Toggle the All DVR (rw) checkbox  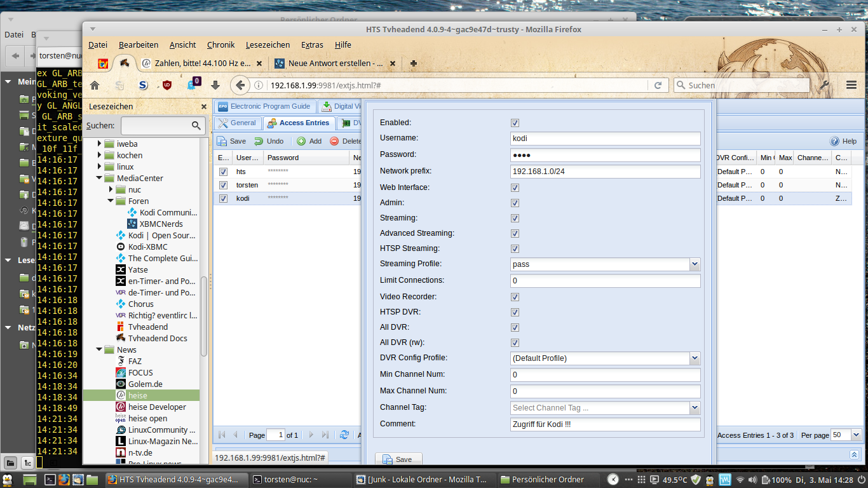[515, 342]
